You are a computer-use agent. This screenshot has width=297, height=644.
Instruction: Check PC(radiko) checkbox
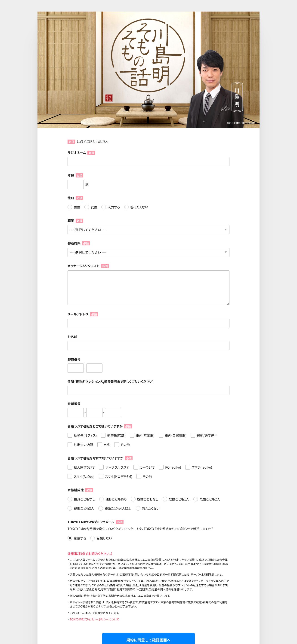(x=161, y=467)
